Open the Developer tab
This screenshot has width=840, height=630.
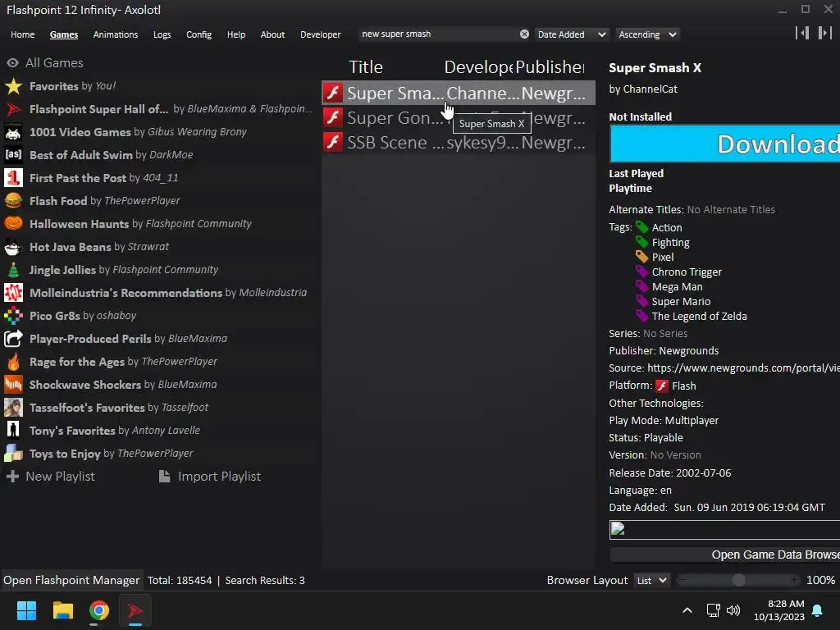[321, 34]
